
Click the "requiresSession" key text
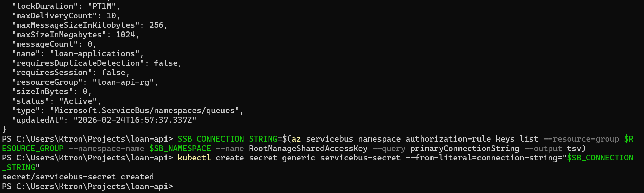(52, 72)
